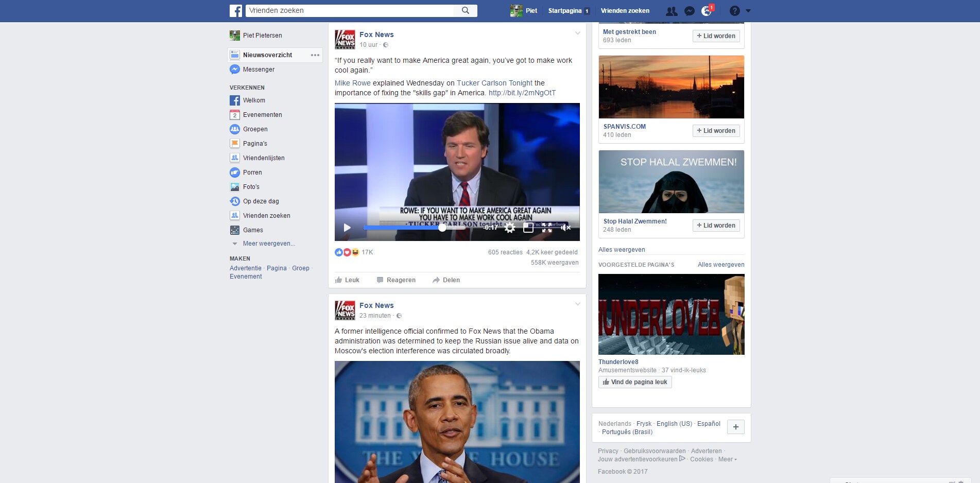This screenshot has width=980, height=483.
Task: Click Alles weergeven beside Voorgestelde pagina's
Action: tap(721, 265)
